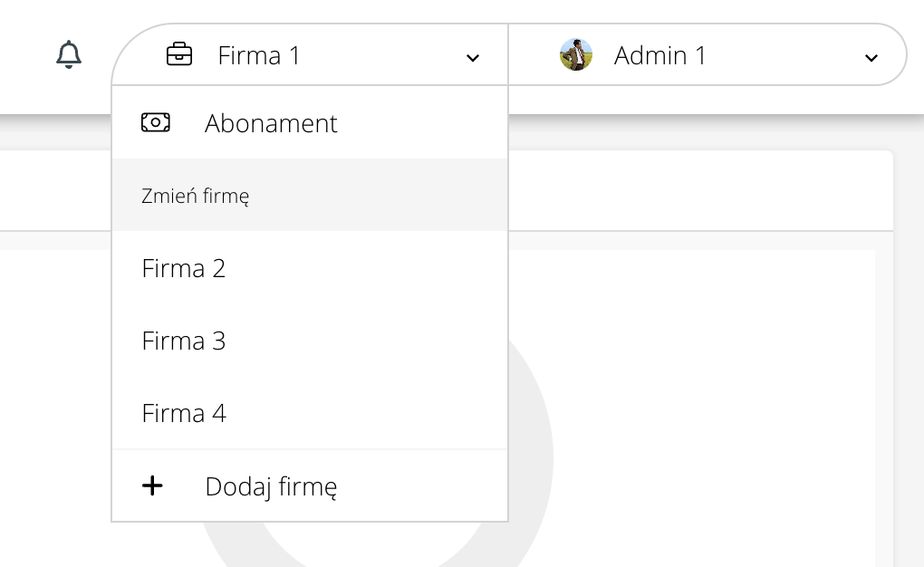Click the Admin 1 user name label
Viewport: 924px width, 567px height.
click(659, 55)
